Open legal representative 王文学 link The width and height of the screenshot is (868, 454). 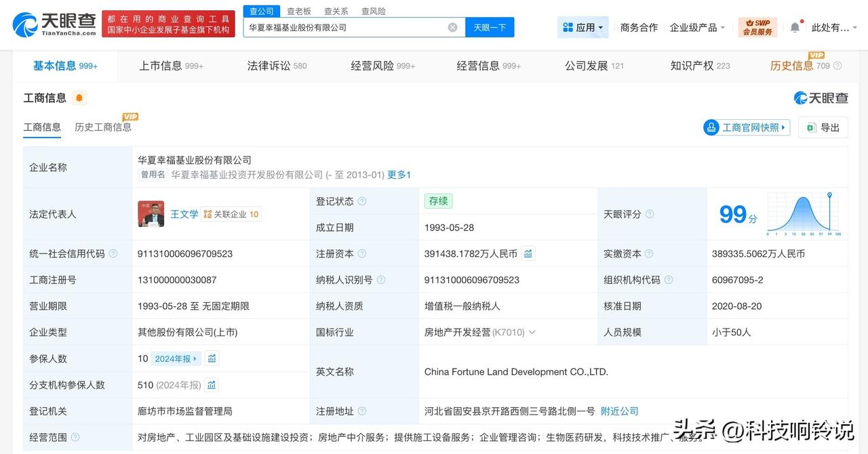[x=184, y=214]
